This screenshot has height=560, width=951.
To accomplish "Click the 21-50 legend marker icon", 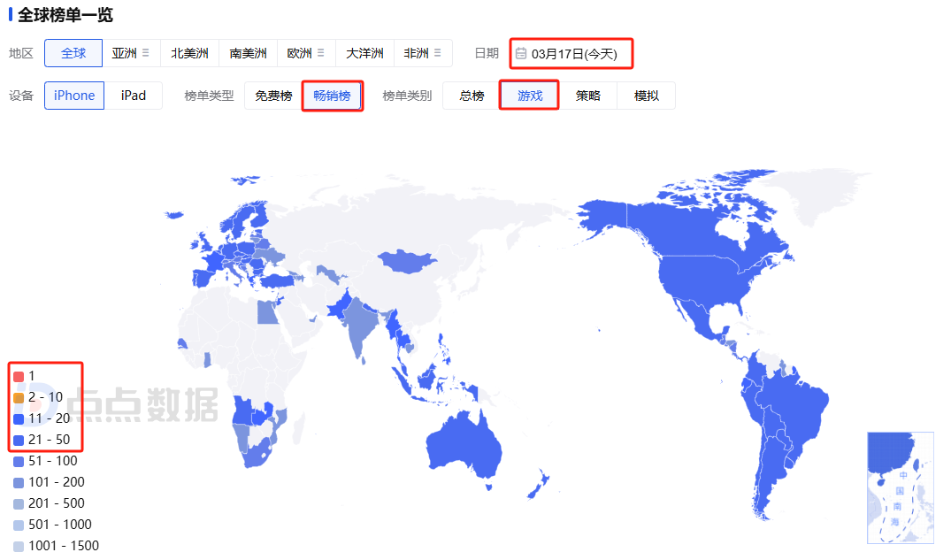I will pyautogui.click(x=20, y=439).
